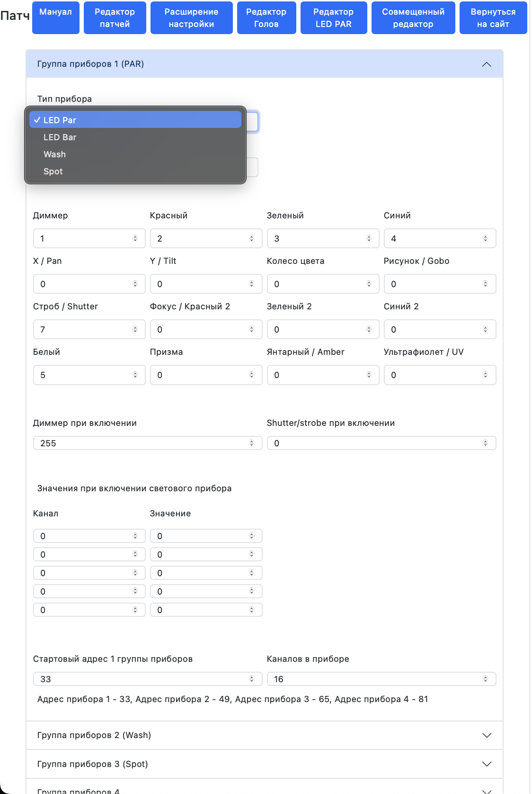Open Редактор LED PAR
The width and height of the screenshot is (532, 794).
(x=334, y=18)
